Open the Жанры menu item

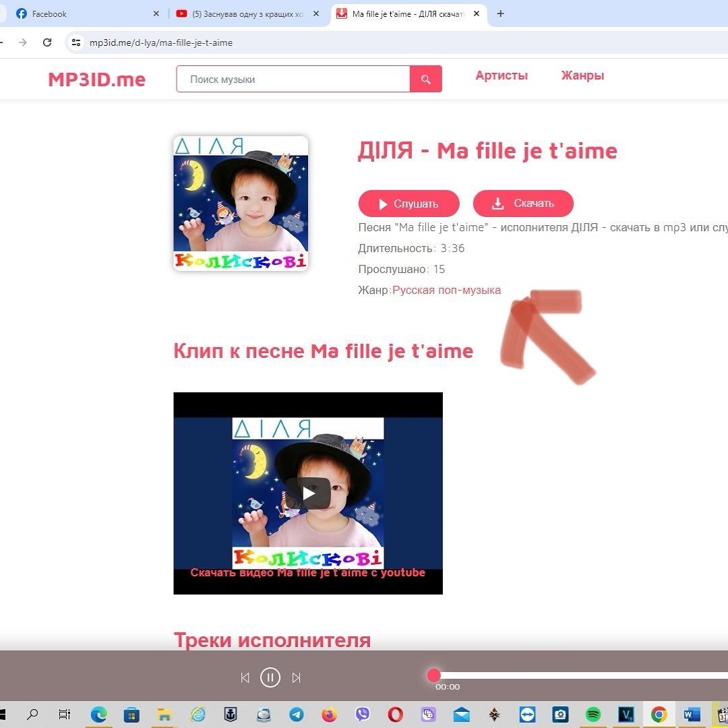[x=582, y=75]
